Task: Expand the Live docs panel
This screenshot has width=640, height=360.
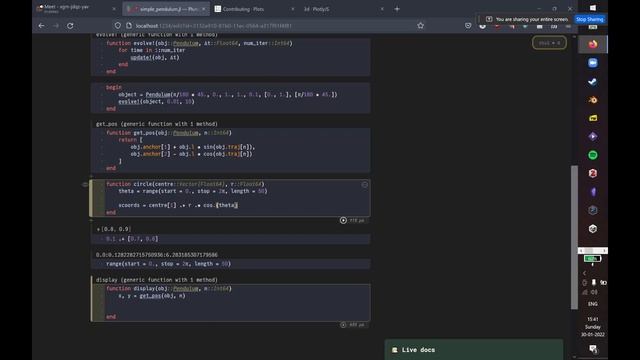Action: click(x=474, y=350)
